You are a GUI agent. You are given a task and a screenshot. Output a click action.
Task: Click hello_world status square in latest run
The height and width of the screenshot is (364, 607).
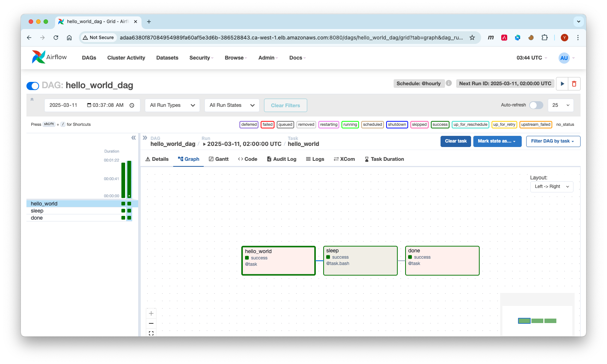tap(129, 204)
